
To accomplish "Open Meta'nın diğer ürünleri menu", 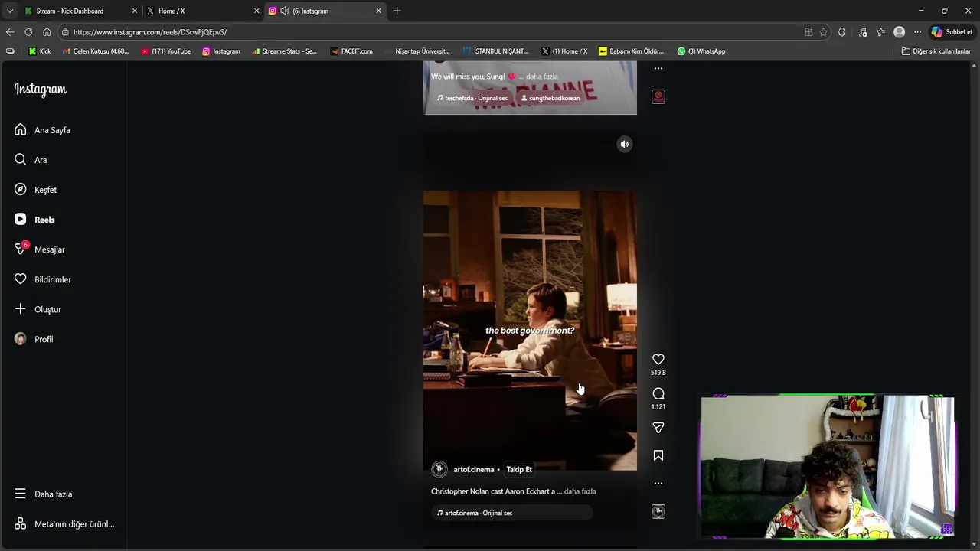I will tap(64, 524).
